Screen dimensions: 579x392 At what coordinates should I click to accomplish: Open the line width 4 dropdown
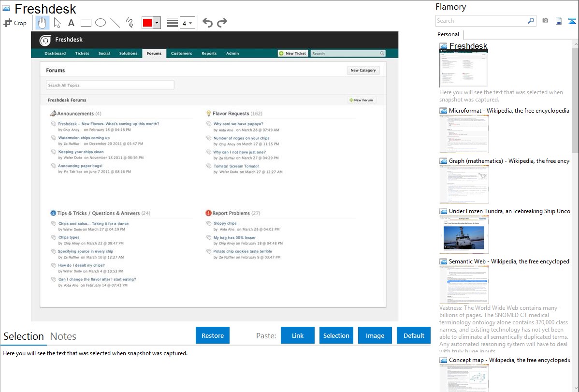(x=187, y=23)
